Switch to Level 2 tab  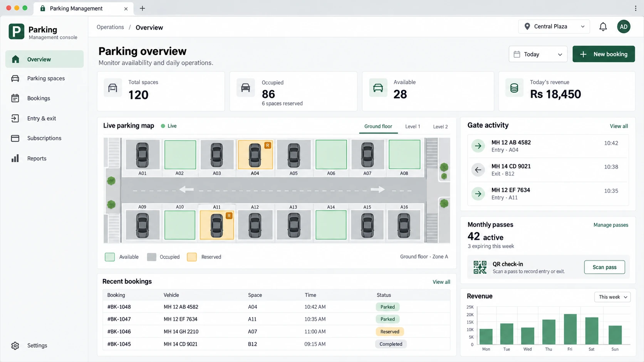pos(440,127)
